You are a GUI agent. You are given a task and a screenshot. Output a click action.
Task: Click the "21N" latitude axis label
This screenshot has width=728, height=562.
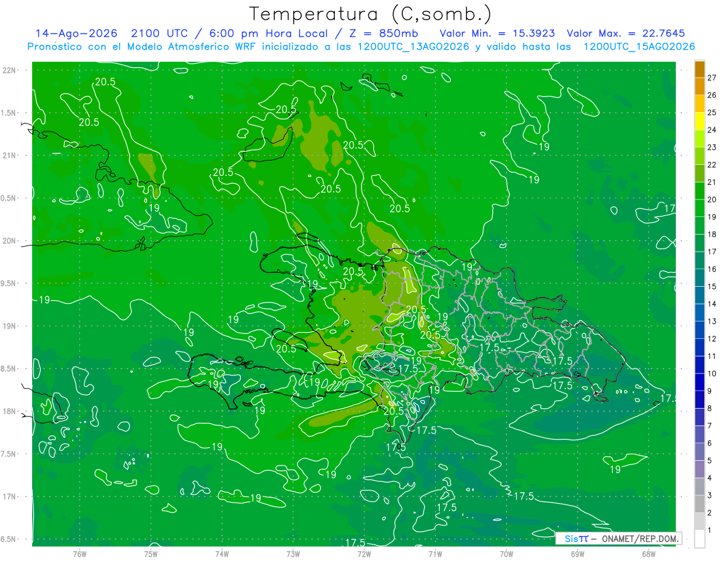click(10, 155)
